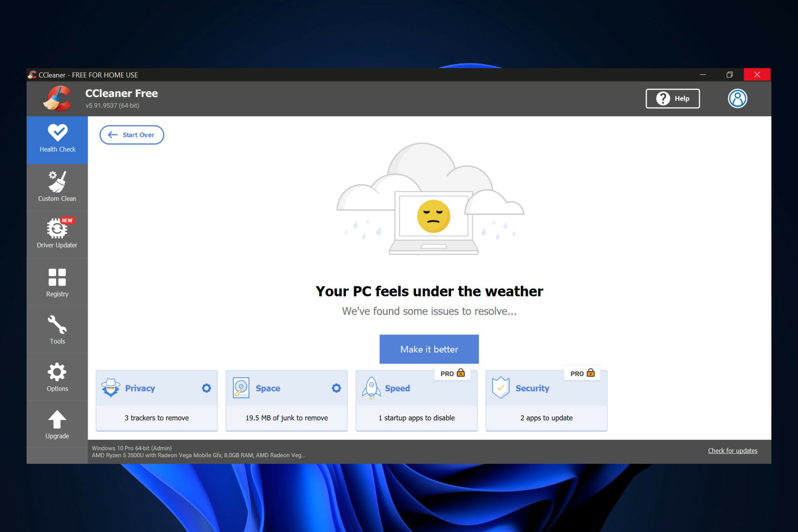This screenshot has width=798, height=532.
Task: Click 'We've found some issues to resolve' text
Action: point(429,311)
